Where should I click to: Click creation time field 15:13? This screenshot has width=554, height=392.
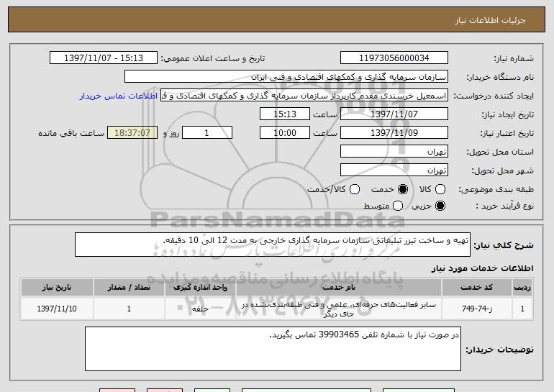285,114
